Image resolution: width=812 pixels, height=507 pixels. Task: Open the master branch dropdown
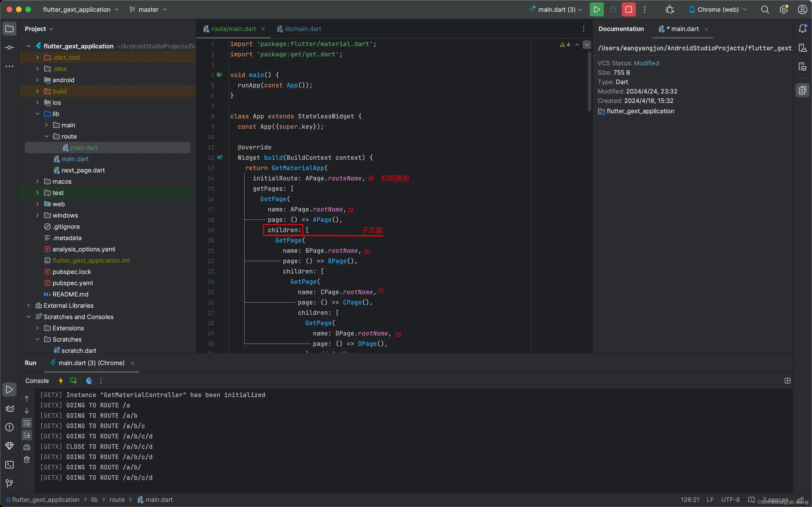[148, 9]
